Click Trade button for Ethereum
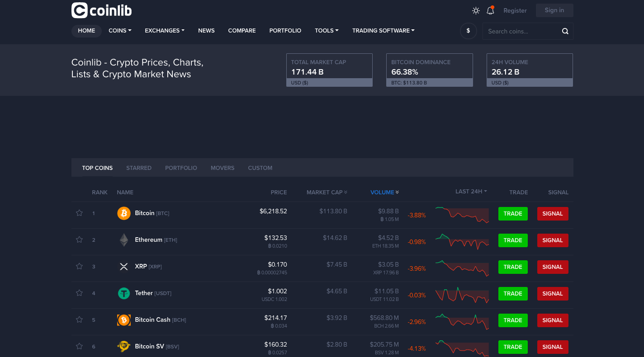The width and height of the screenshot is (644, 357). [513, 240]
